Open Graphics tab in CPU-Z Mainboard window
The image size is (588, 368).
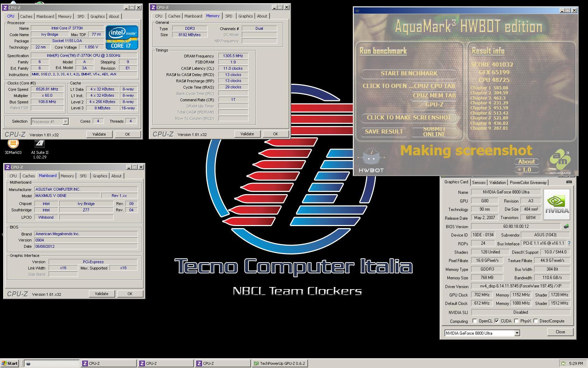click(100, 176)
